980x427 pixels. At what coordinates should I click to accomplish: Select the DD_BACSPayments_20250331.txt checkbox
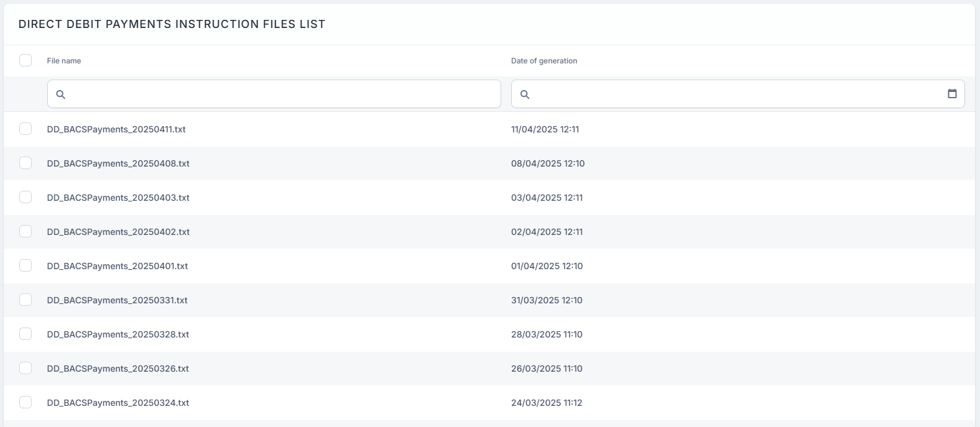25,300
